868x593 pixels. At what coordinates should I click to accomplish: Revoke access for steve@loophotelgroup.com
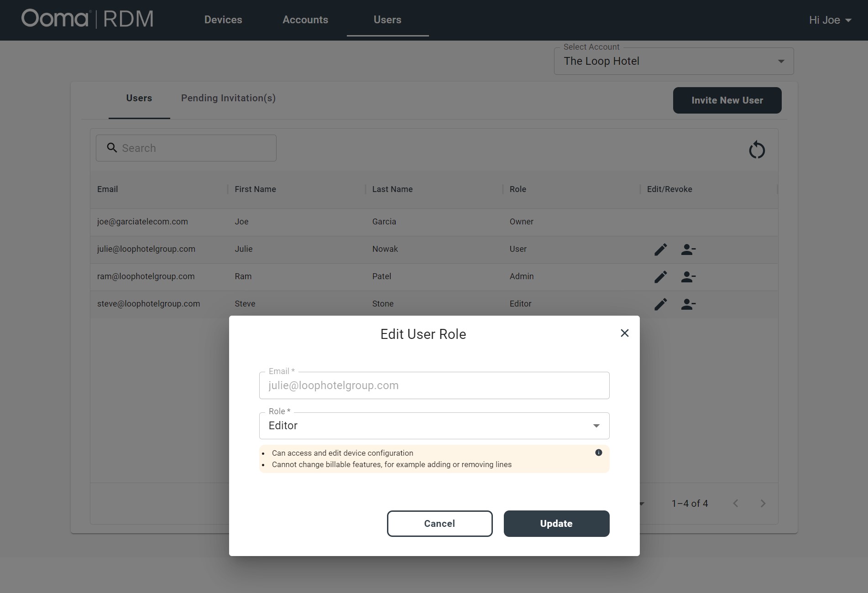(688, 304)
